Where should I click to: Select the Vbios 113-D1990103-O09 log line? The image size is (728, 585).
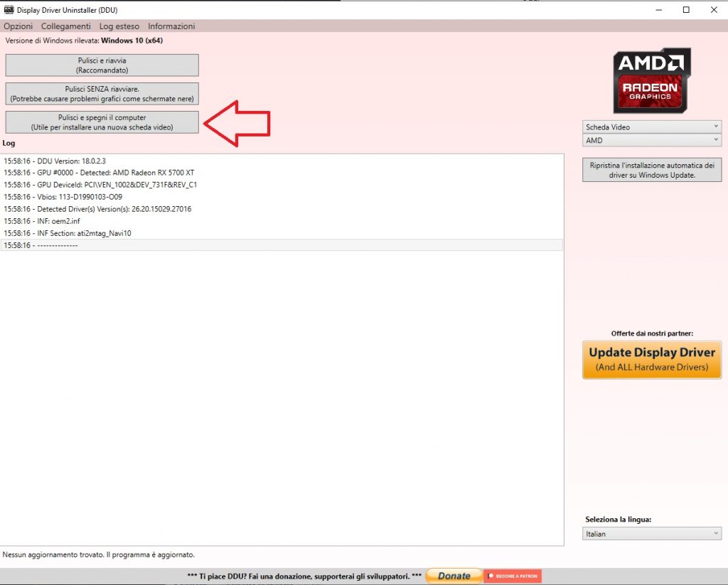click(x=282, y=197)
